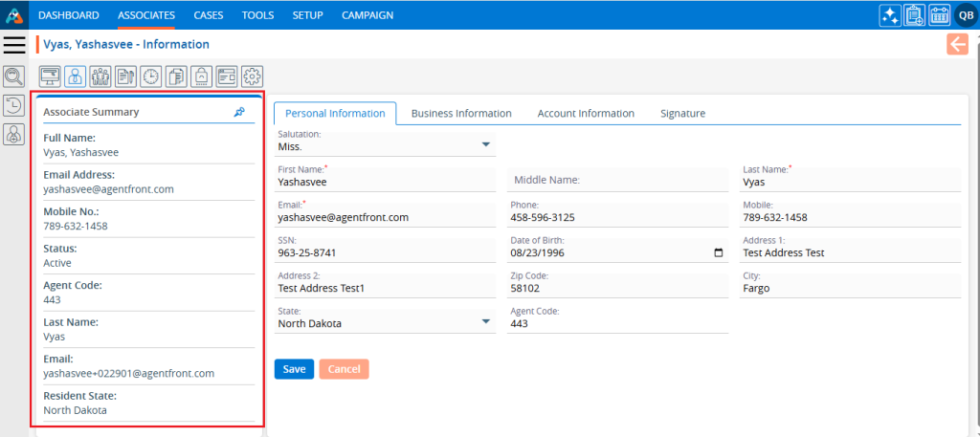This screenshot has width=980, height=437.
Task: Open the padlock icon in the associate toolbar
Action: [x=202, y=76]
